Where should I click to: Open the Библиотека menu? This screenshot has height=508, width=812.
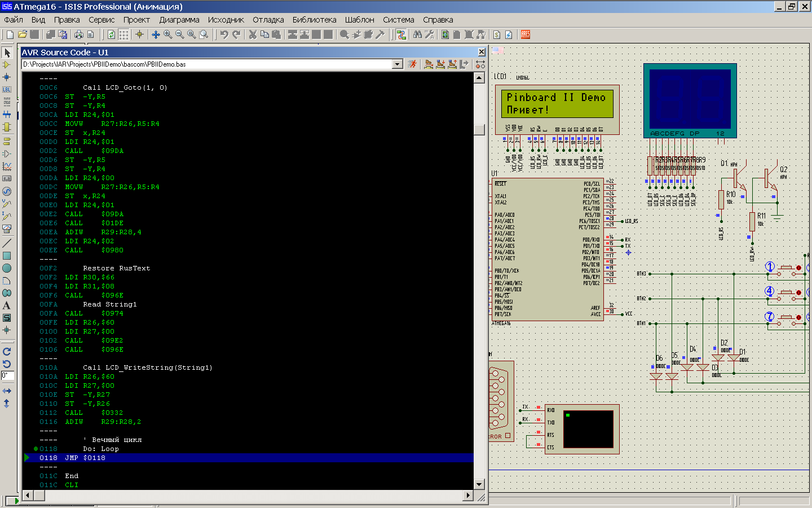point(314,20)
